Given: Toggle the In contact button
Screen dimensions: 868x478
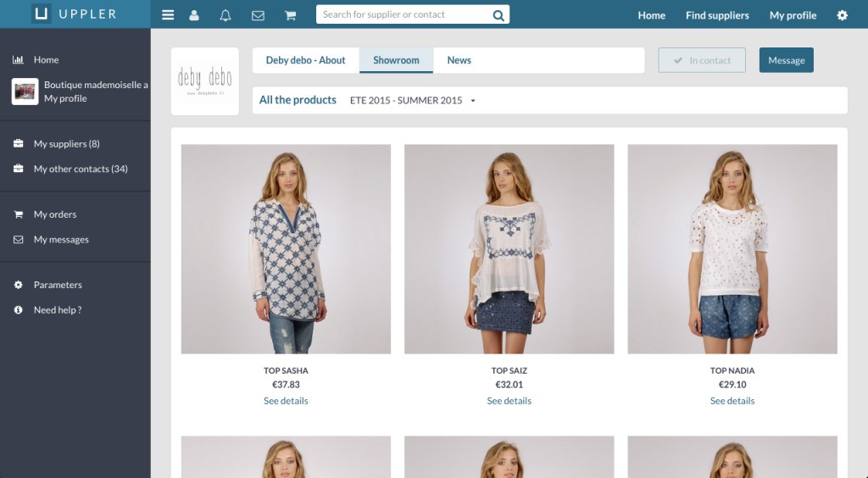Looking at the screenshot, I should coord(702,60).
